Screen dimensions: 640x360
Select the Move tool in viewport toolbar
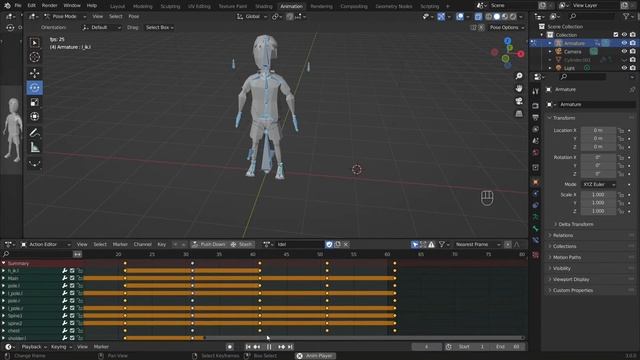[35, 73]
